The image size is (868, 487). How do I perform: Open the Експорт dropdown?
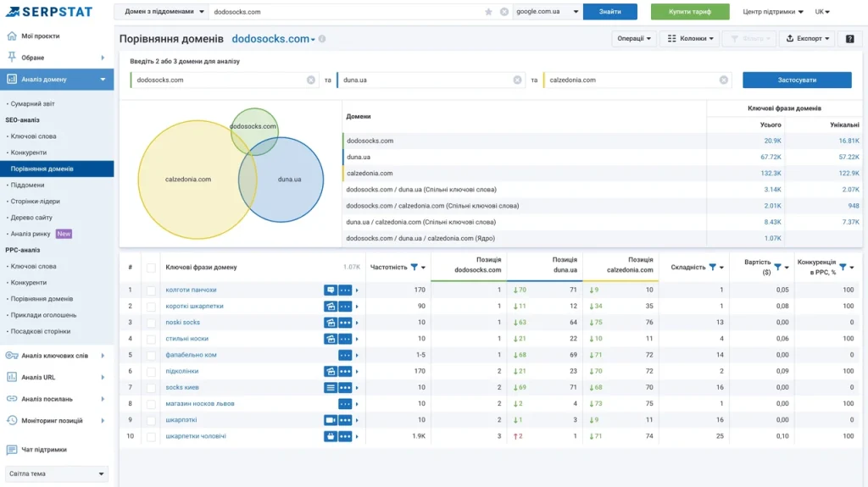point(808,39)
